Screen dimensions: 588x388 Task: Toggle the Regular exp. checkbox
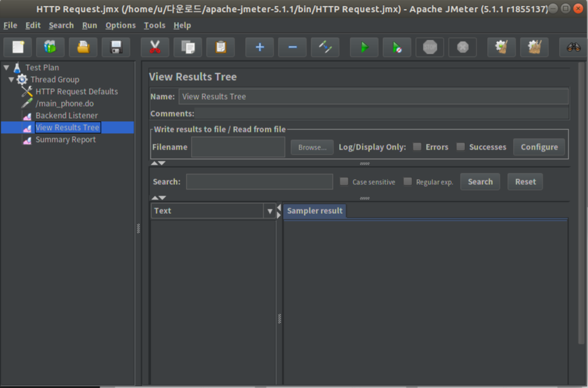(408, 182)
